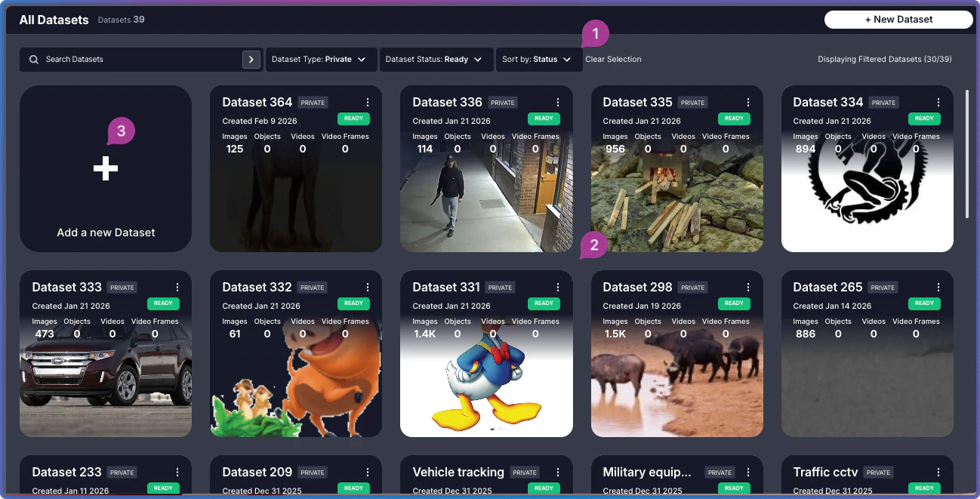The height and width of the screenshot is (499, 980).
Task: Open the Dataset Status dropdown
Action: 436,59
